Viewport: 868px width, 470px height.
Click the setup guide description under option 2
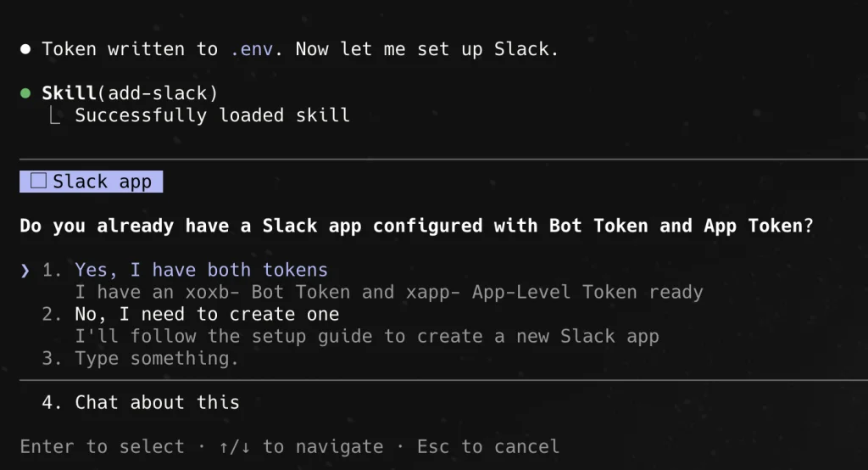[x=366, y=337]
